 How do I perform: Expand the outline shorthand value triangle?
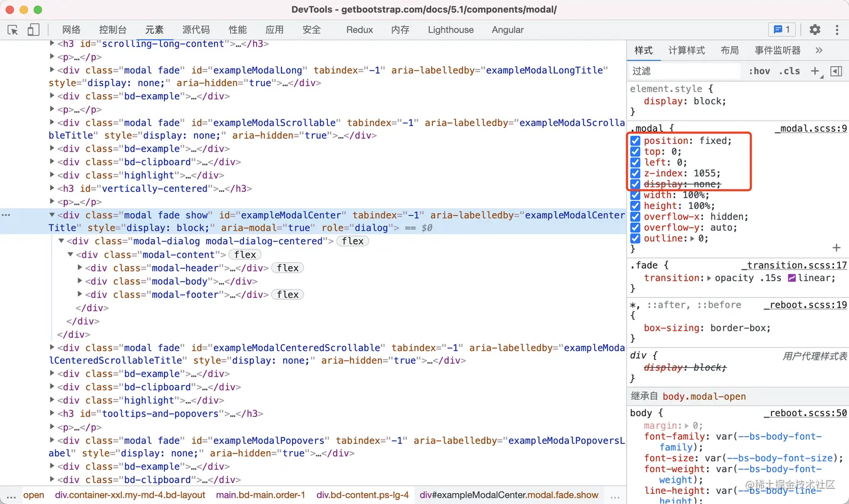692,239
